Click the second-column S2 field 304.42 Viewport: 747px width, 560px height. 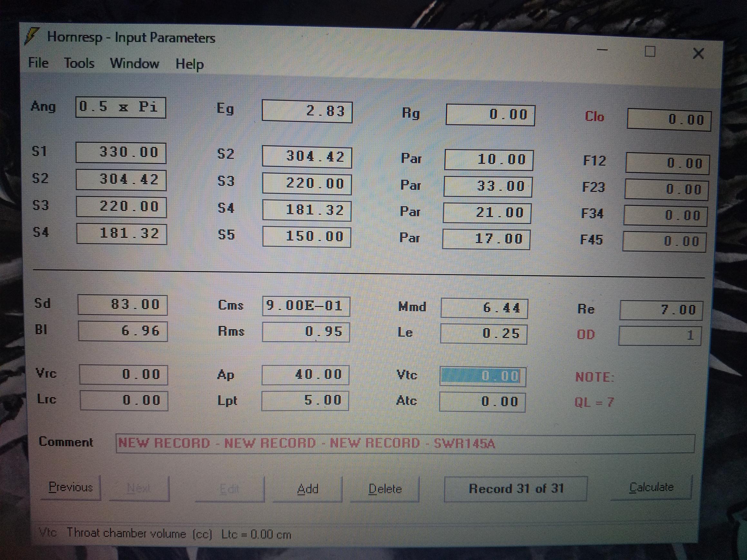point(307,157)
